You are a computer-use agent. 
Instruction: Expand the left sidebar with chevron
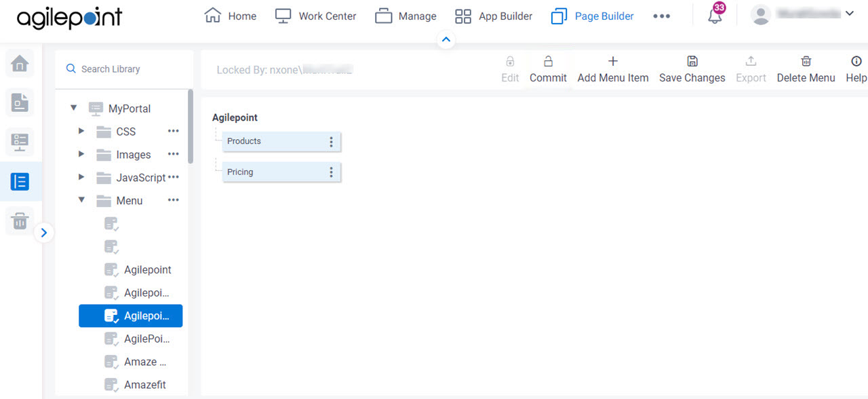coord(43,233)
